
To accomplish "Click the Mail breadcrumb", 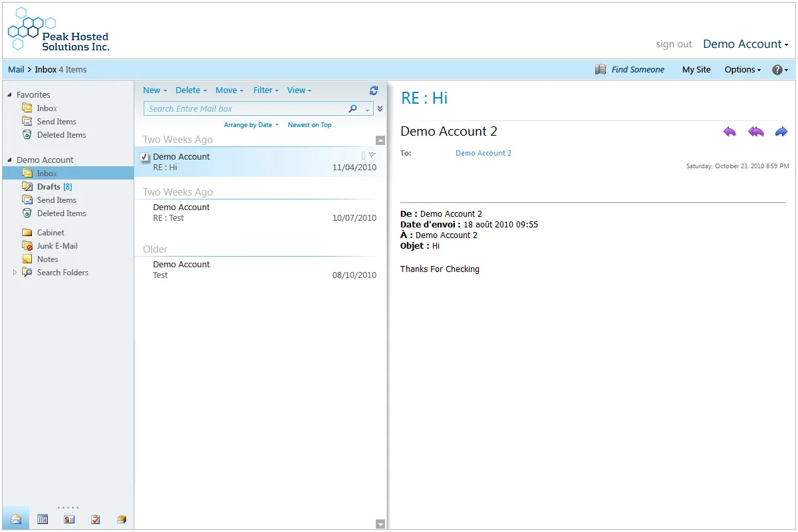I will coord(16,69).
